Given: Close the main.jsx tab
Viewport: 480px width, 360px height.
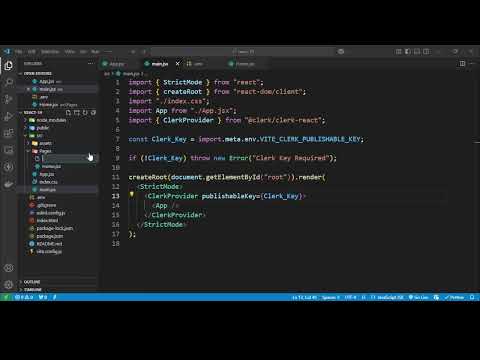Looking at the screenshot, I should click(178, 63).
